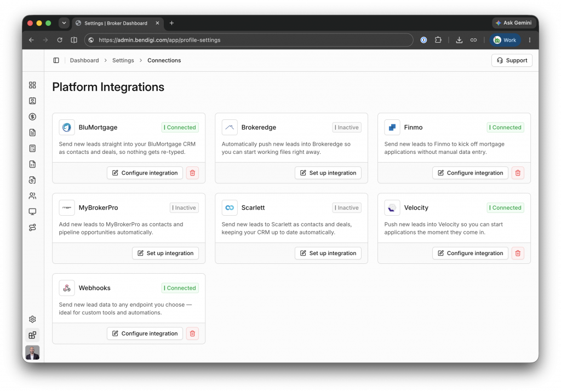
Task: Set up the Scarlett integration
Action: pos(328,253)
